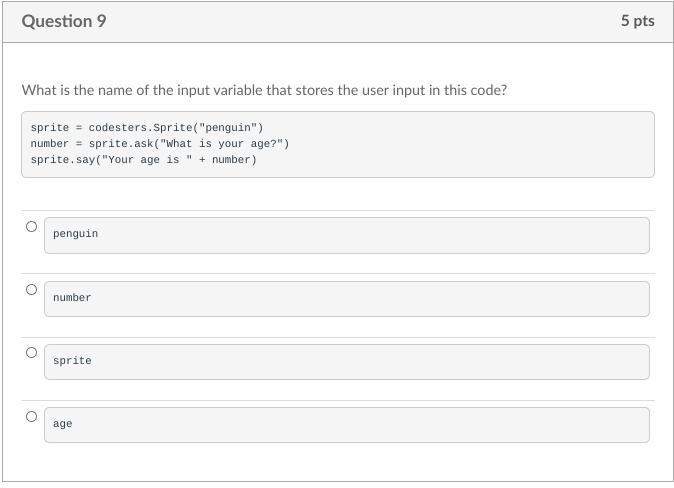Click the sprite.say call in the code
The width and height of the screenshot is (674, 488).
pyautogui.click(x=64, y=159)
